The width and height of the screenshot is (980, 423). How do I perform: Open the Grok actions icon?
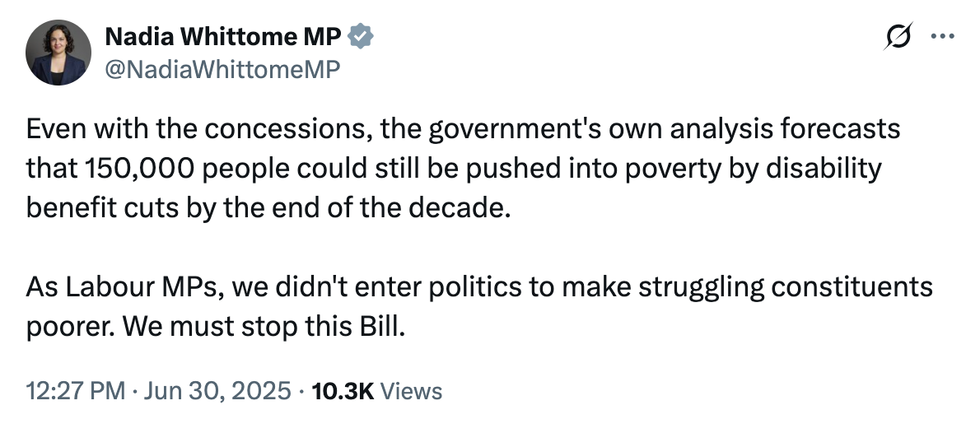click(898, 38)
